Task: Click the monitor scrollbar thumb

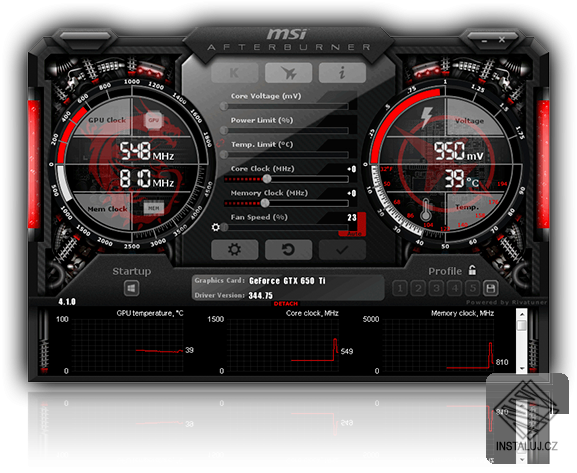Action: coord(522,325)
